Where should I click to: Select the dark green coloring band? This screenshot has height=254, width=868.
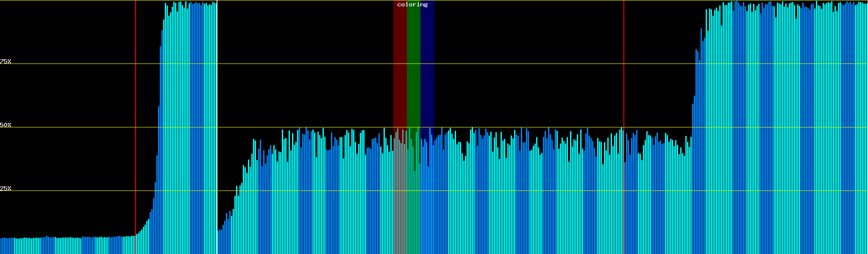pyautogui.click(x=413, y=63)
